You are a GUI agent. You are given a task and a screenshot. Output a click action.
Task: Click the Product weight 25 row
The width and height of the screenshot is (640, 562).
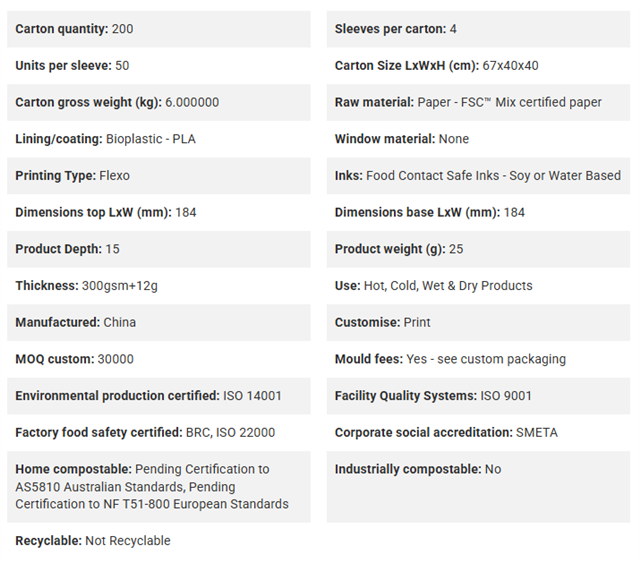click(478, 249)
